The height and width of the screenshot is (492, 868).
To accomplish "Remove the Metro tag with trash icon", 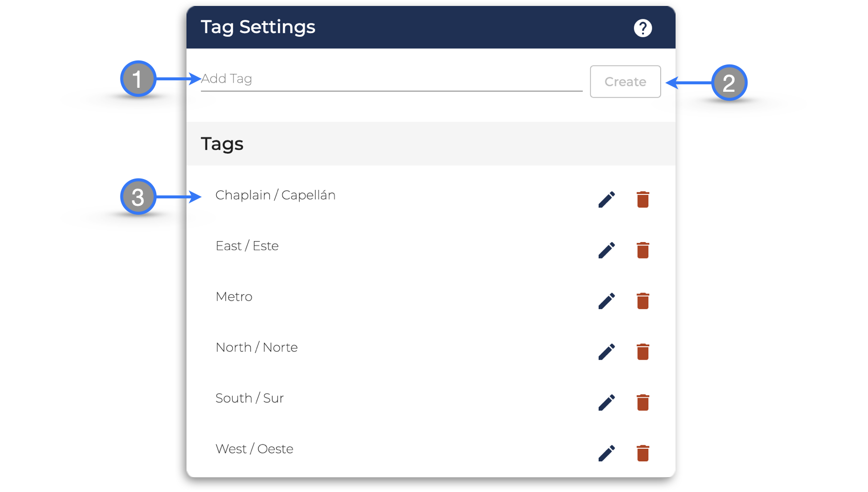I will click(x=643, y=301).
